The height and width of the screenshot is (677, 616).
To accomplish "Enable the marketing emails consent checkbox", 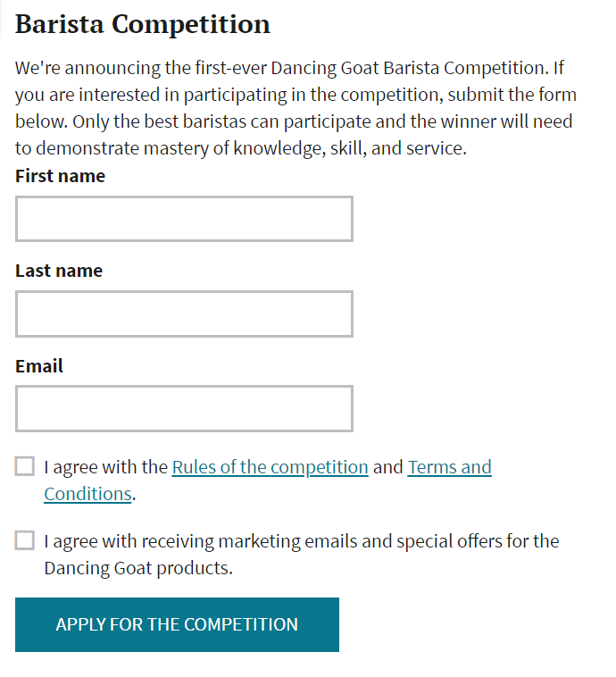I will coord(25,540).
